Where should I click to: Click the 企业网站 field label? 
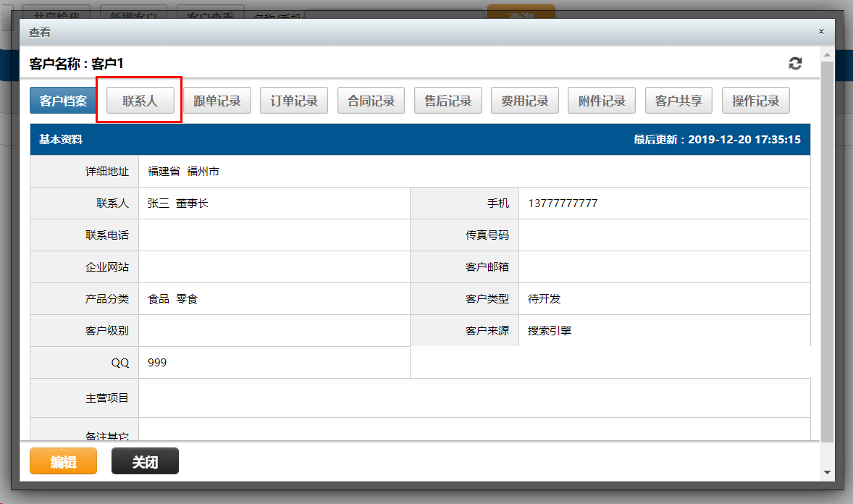106,266
